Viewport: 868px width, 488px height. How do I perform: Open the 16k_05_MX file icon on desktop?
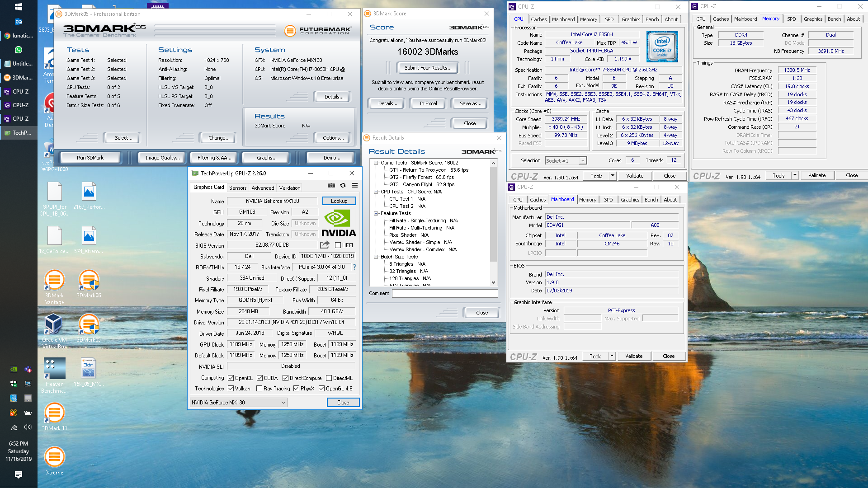(x=89, y=372)
